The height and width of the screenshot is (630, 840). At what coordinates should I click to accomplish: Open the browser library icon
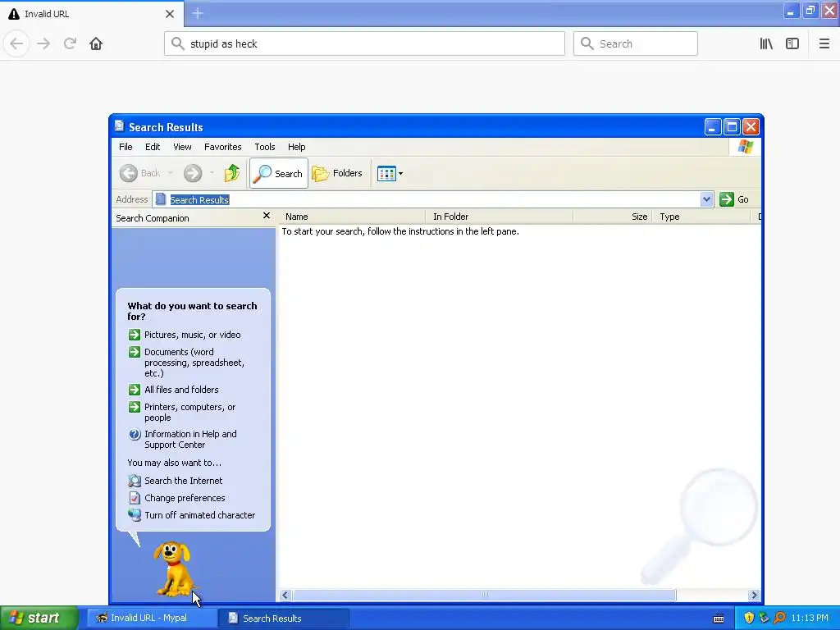pyautogui.click(x=766, y=43)
